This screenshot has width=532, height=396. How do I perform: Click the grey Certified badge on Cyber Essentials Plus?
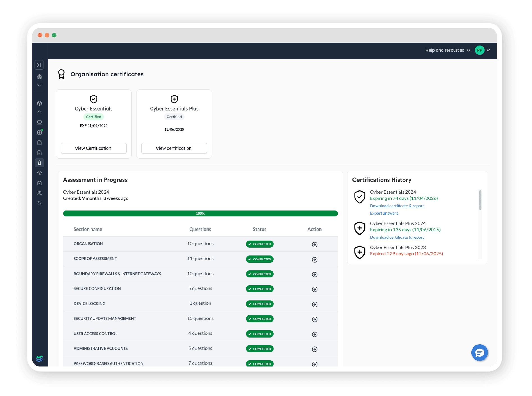[x=174, y=117]
